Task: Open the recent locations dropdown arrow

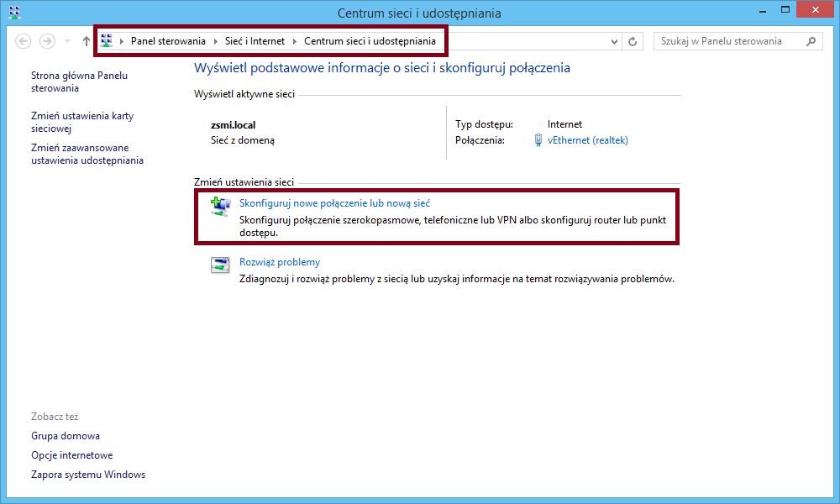Action: 67,41
